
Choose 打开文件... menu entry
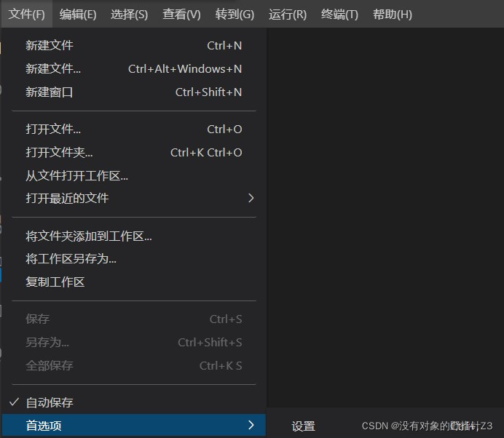[134, 129]
